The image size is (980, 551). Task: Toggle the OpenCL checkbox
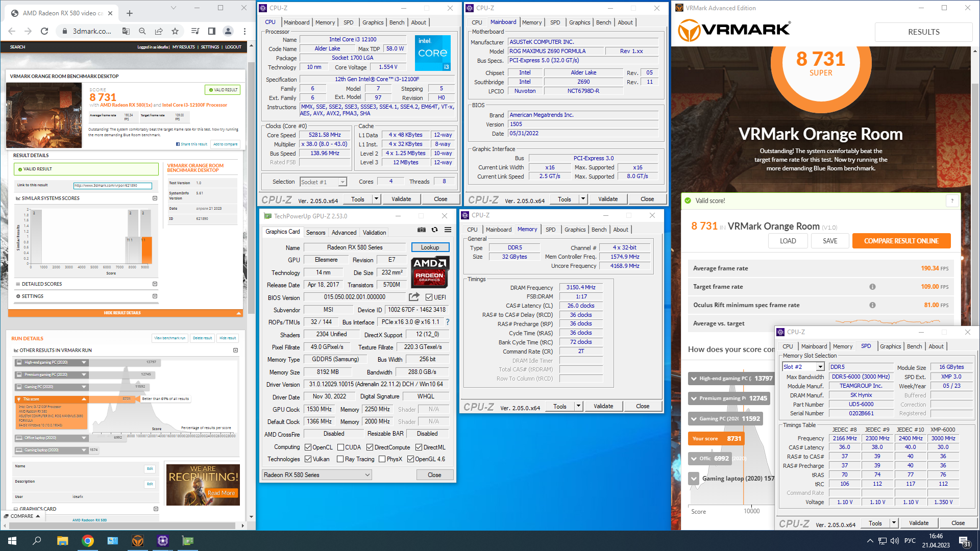point(308,447)
